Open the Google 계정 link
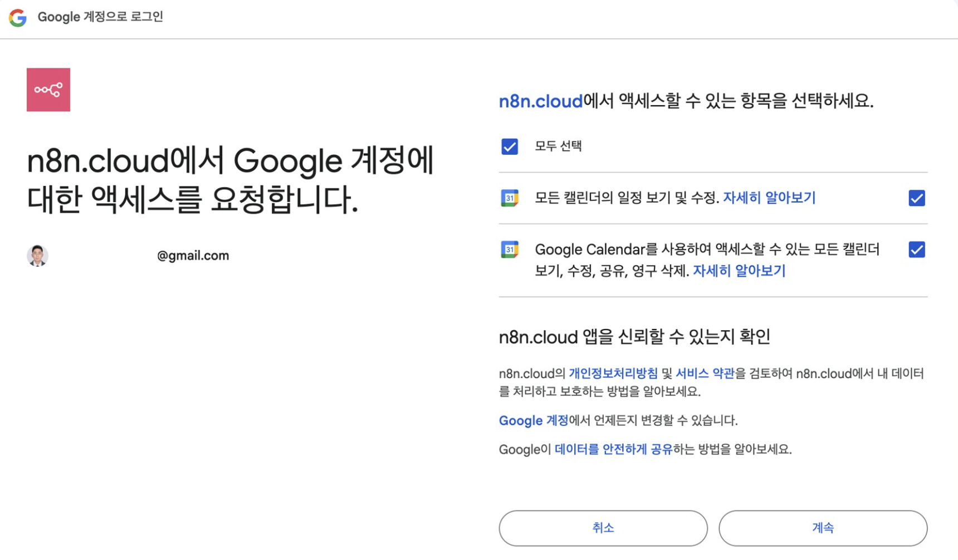 click(x=534, y=420)
